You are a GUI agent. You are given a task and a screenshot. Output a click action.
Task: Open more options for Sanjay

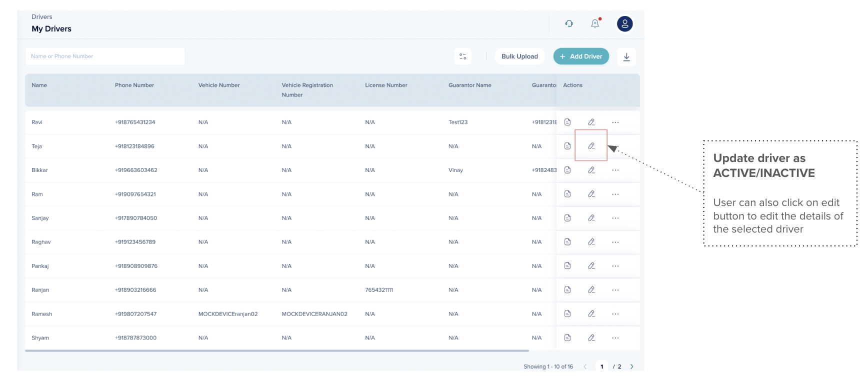point(615,218)
